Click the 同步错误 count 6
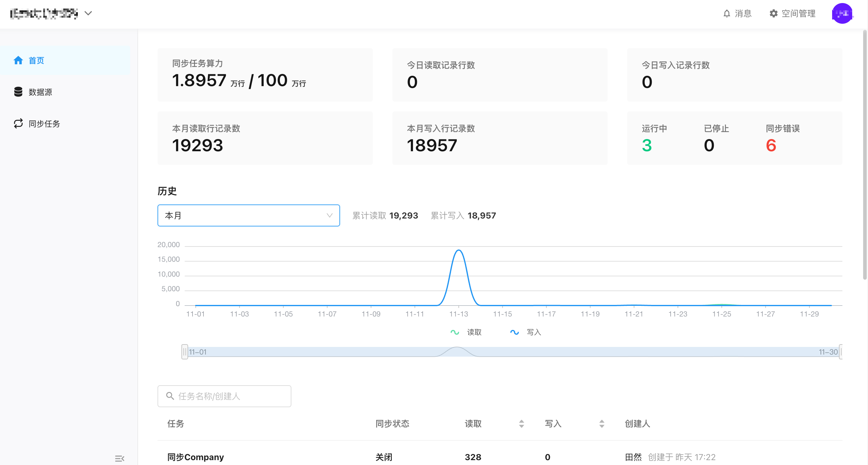The height and width of the screenshot is (465, 868). click(771, 145)
